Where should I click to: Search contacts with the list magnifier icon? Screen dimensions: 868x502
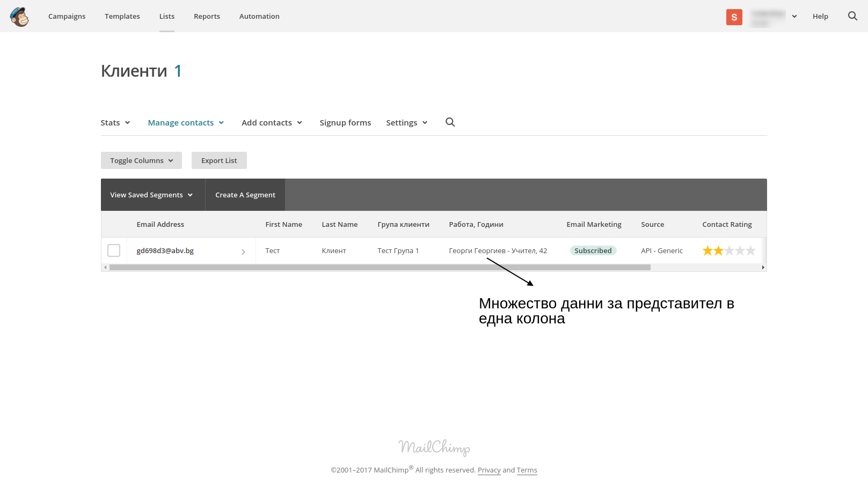(x=450, y=122)
